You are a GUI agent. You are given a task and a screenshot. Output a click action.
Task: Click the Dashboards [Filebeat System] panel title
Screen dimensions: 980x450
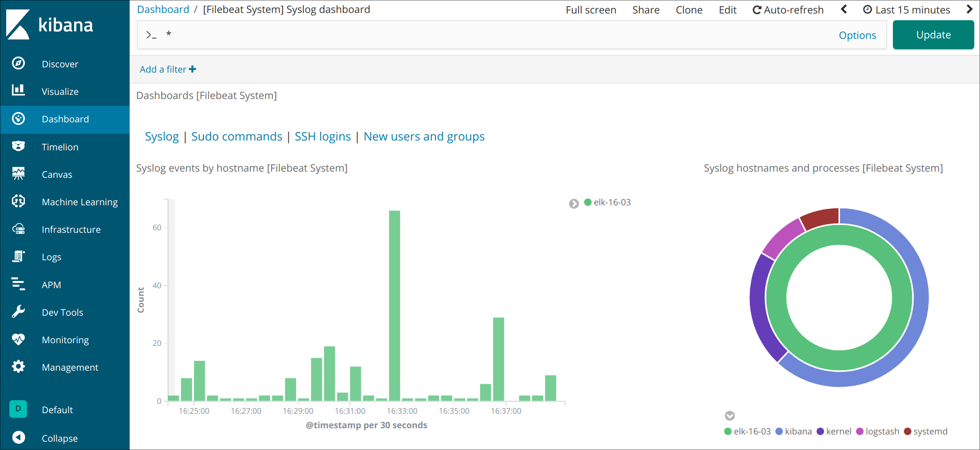206,95
